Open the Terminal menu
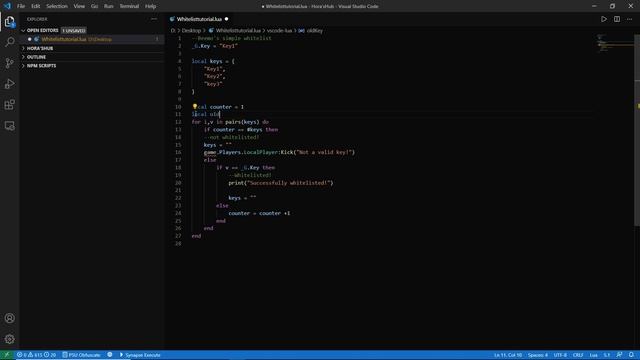 click(129, 6)
